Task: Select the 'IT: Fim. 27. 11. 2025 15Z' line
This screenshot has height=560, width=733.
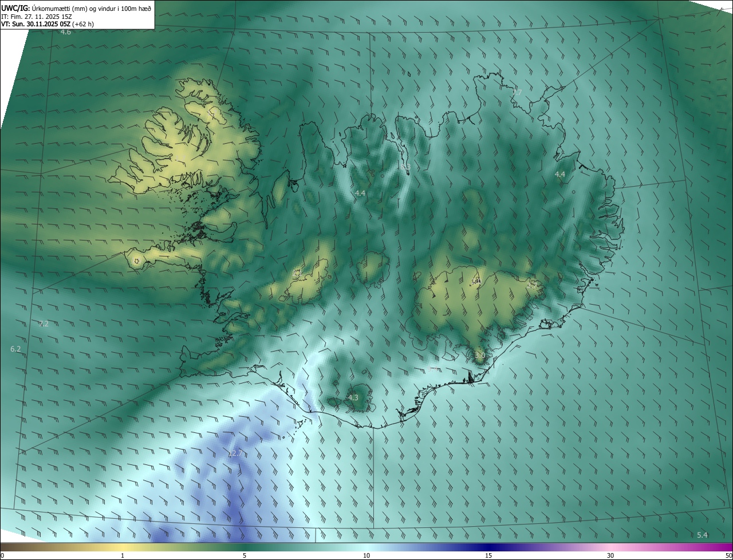Action: coord(36,17)
